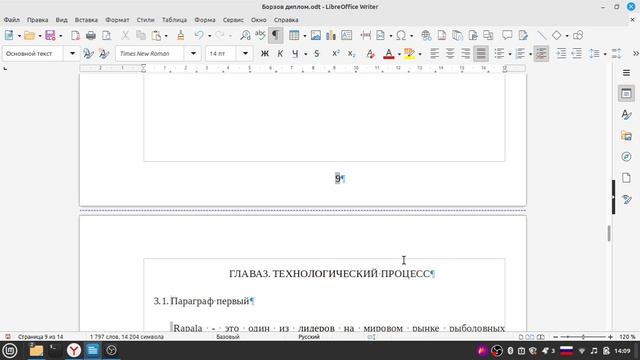
Task: Insert a basic diamond shape
Action: click(556, 36)
